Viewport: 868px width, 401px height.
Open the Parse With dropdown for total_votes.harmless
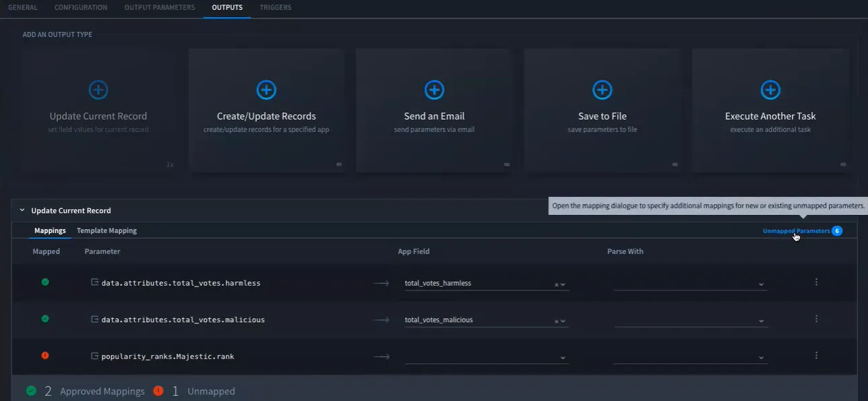[x=690, y=284]
